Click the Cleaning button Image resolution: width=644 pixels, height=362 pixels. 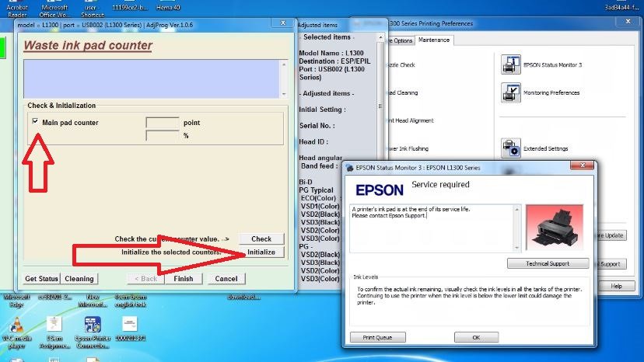pos(79,279)
